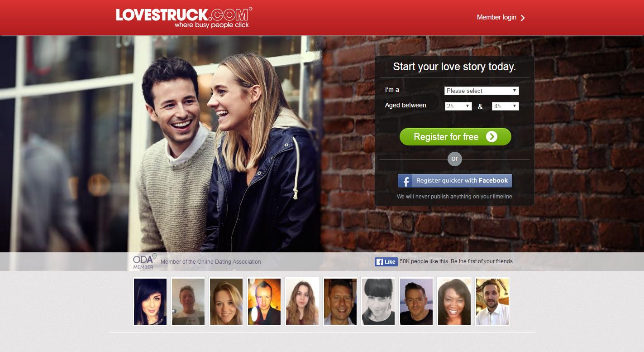644x352 pixels.
Task: Open profile photo of smiling blonde woman
Action: (x=226, y=301)
